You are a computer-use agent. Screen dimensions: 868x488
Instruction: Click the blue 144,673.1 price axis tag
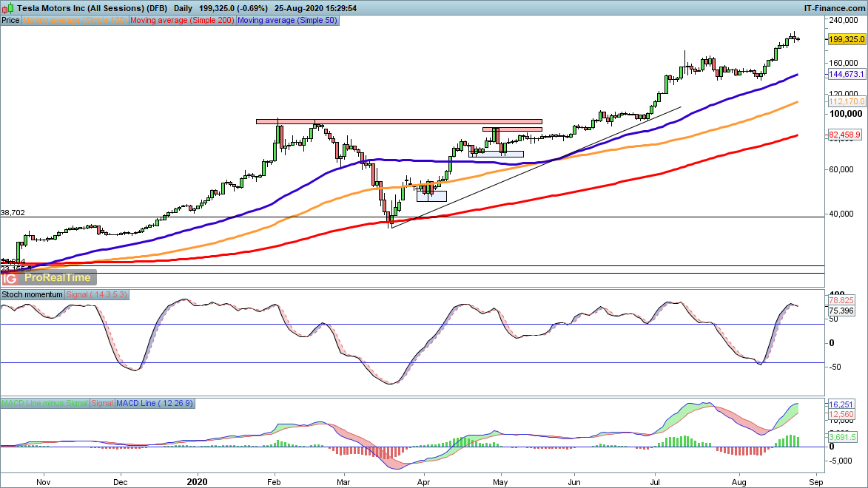tap(846, 75)
